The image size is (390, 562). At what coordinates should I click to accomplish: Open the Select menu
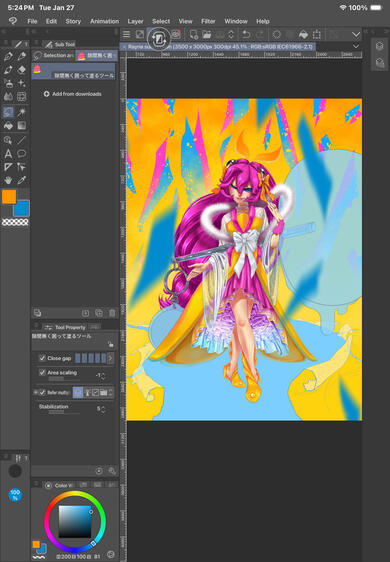pyautogui.click(x=161, y=21)
